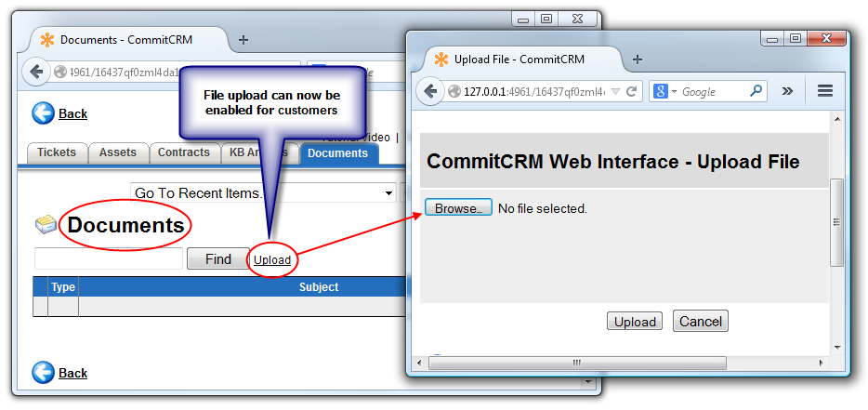Open the Assets tab

[118, 152]
